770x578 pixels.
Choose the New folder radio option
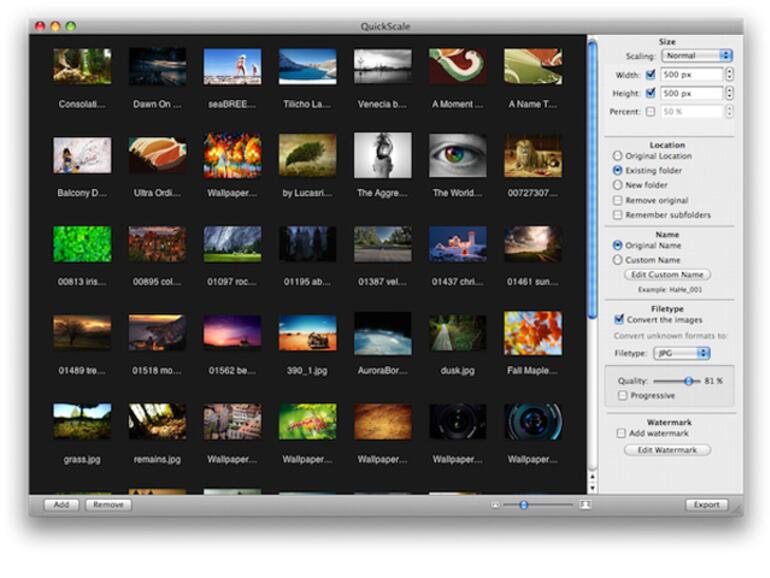[617, 185]
